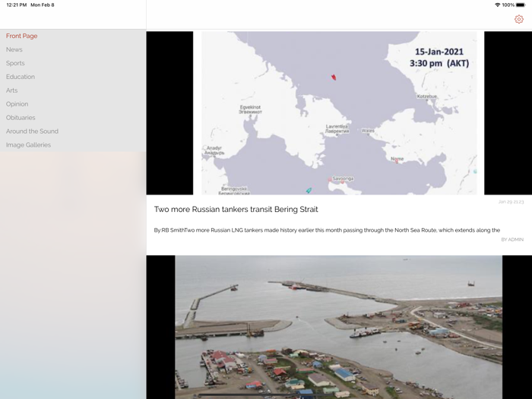This screenshot has height=399, width=532.
Task: Tap the Wi-Fi status icon
Action: (x=497, y=5)
